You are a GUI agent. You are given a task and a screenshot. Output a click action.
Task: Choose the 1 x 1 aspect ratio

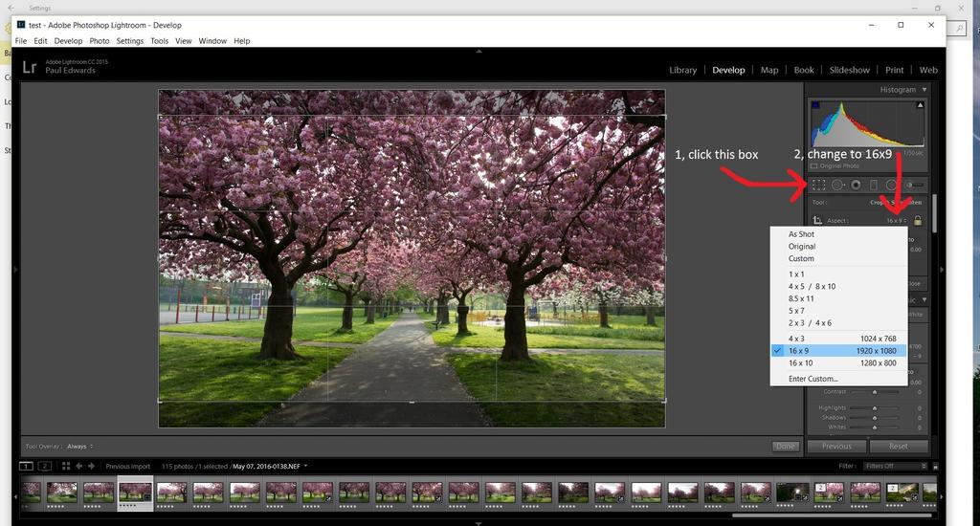click(796, 274)
